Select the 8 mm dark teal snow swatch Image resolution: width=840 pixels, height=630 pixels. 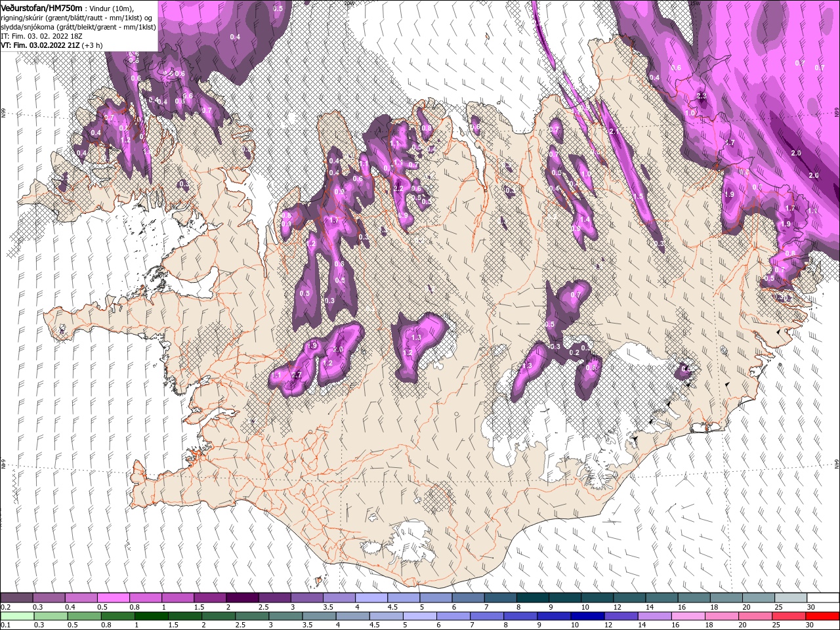coord(533,598)
